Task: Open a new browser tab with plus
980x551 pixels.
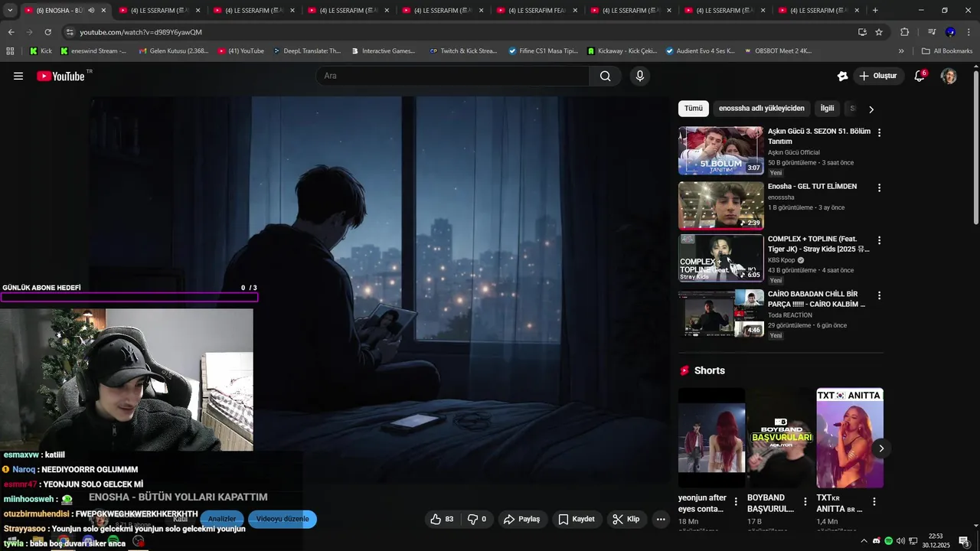Action: coord(875,10)
